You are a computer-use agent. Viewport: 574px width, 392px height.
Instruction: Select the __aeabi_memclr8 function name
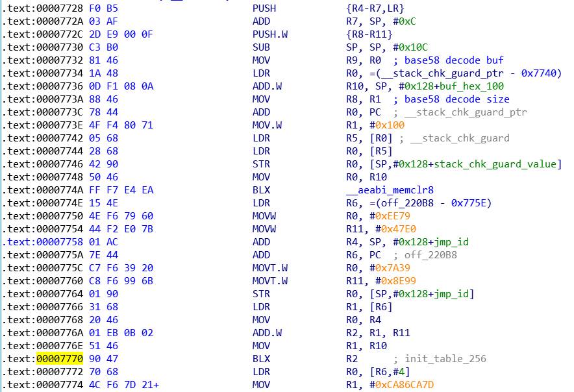[x=390, y=190]
